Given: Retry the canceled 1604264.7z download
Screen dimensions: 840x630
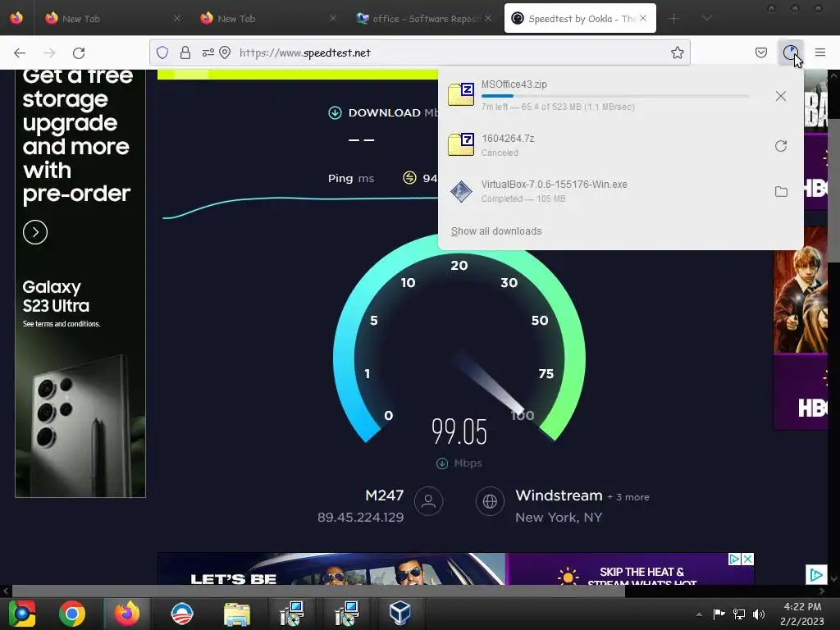Looking at the screenshot, I should (781, 146).
